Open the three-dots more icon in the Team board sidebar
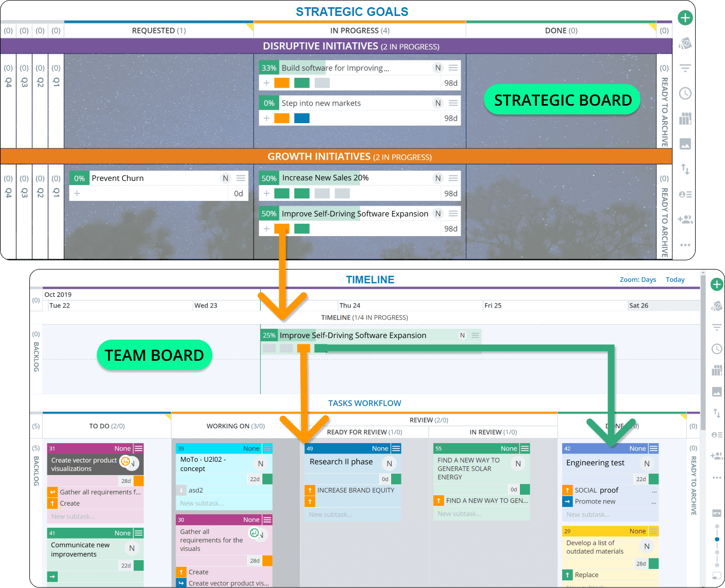This screenshot has width=725, height=588. (x=717, y=478)
